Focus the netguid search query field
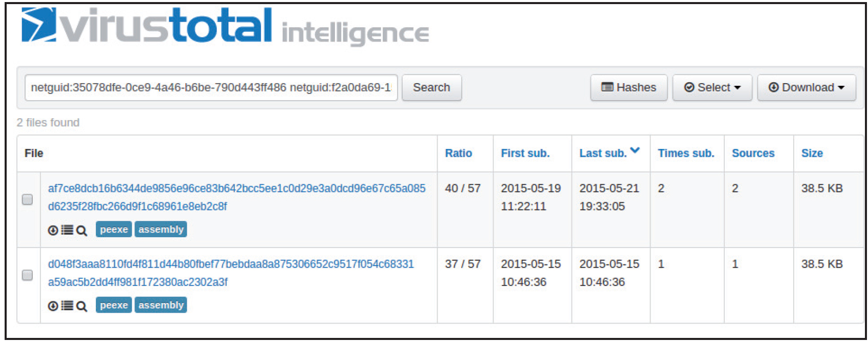This screenshot has height=341, width=868. [x=211, y=88]
